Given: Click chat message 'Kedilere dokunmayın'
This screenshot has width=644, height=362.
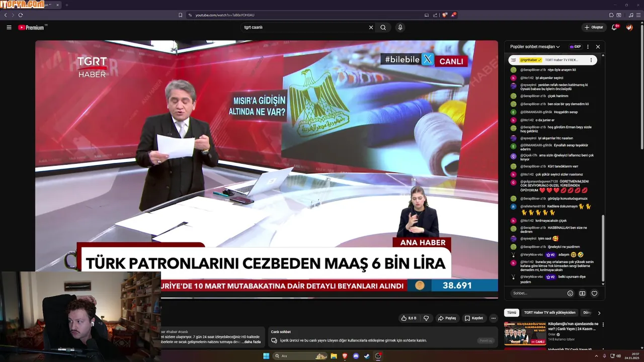Looking at the screenshot, I should [562, 207].
